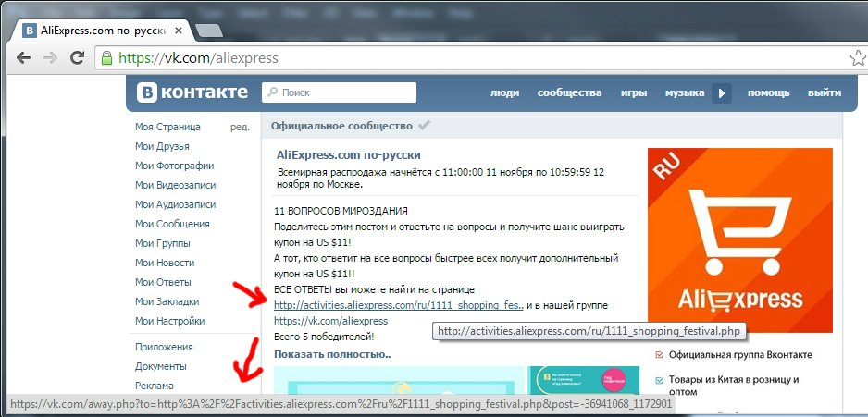This screenshot has width=868, height=417.
Task: Open Моя Страница in the sidebar
Action: (167, 127)
